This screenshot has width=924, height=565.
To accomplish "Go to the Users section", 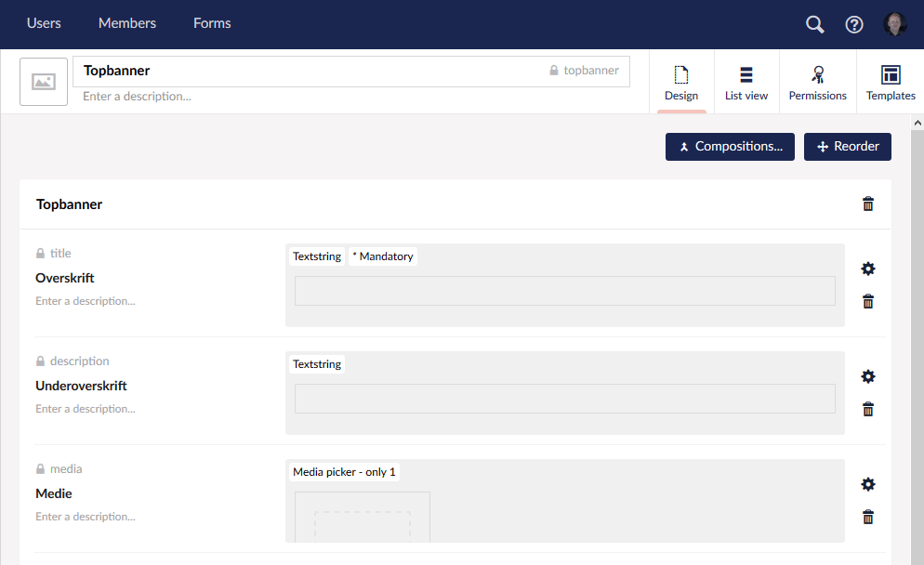I will [x=44, y=23].
